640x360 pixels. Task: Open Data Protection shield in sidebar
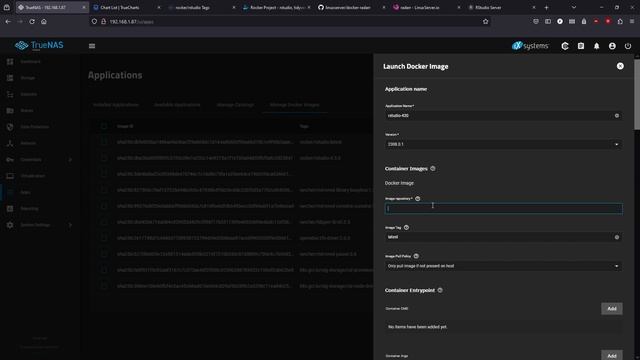10,127
